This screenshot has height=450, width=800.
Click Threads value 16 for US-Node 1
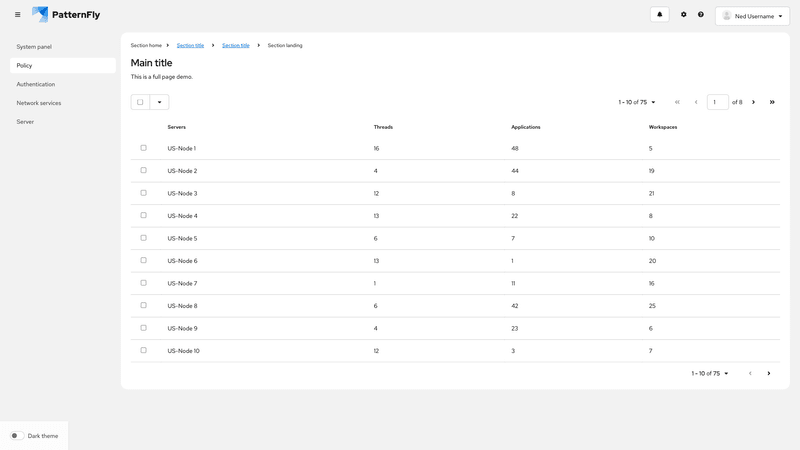pyautogui.click(x=376, y=148)
